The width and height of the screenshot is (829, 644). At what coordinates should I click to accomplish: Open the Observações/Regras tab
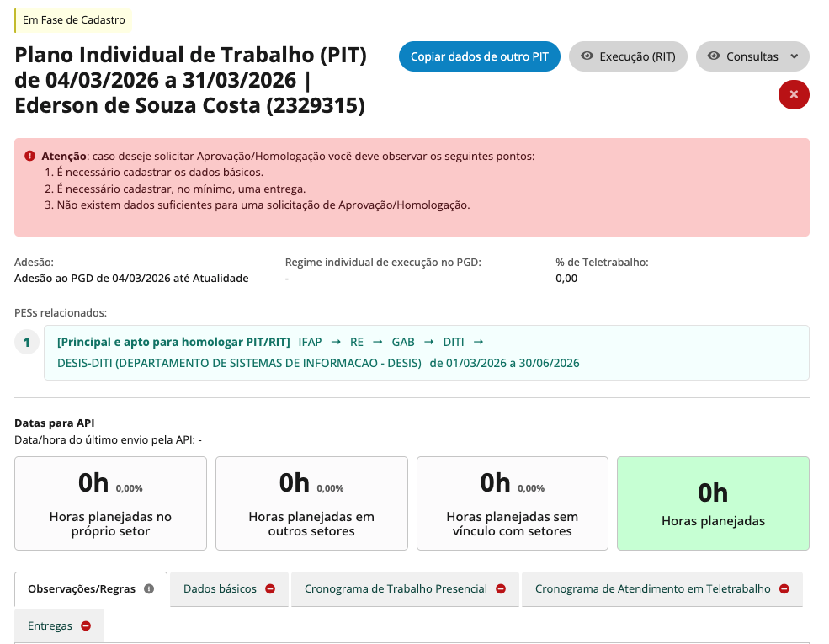tap(91, 589)
